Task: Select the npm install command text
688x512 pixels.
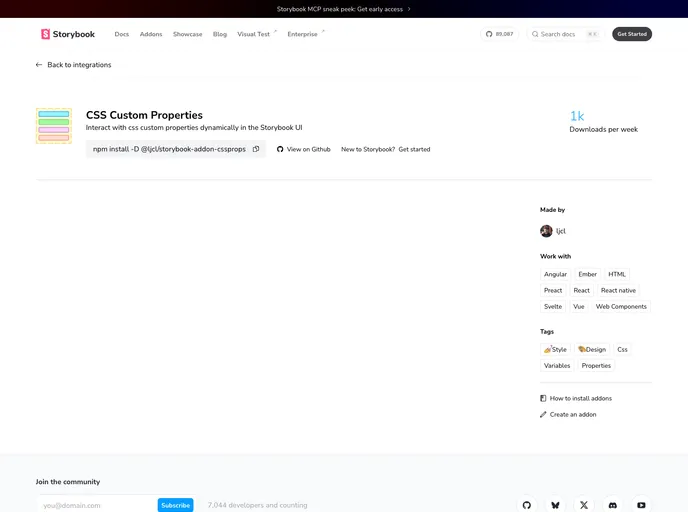Action: click(169, 149)
